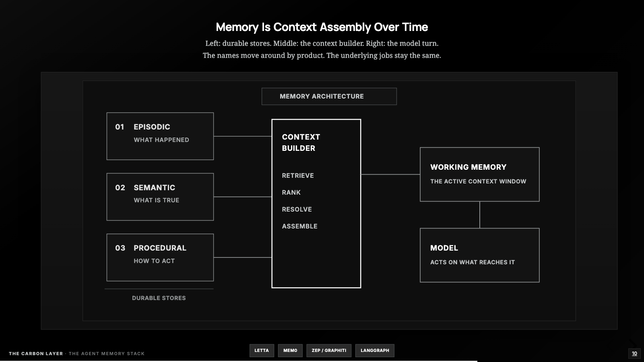The height and width of the screenshot is (362, 644).
Task: Select the MEM0 tag button
Action: 290,350
